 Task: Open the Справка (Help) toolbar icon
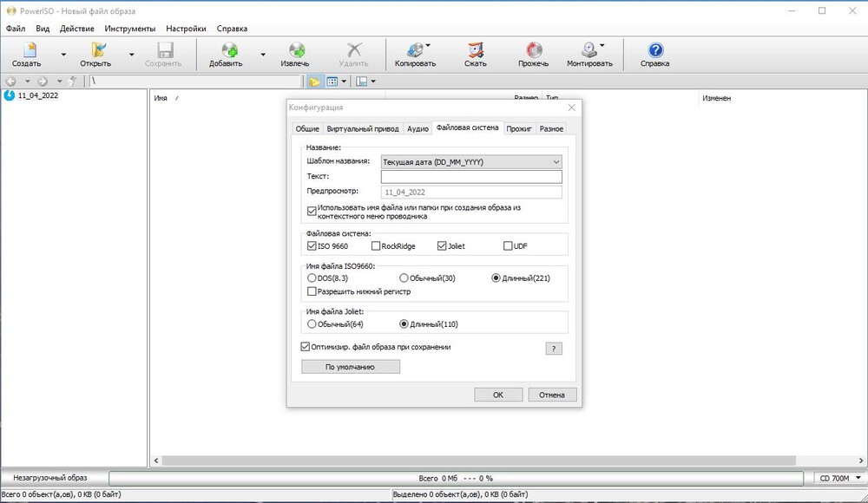pos(655,51)
